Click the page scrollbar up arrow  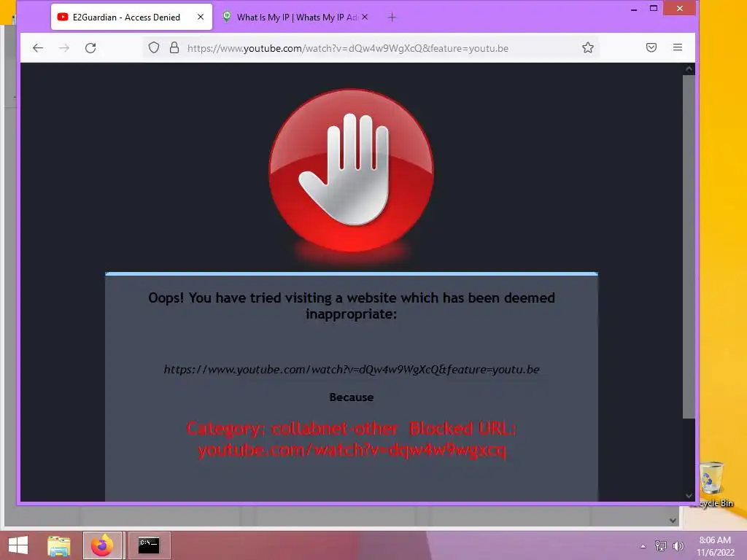[689, 69]
